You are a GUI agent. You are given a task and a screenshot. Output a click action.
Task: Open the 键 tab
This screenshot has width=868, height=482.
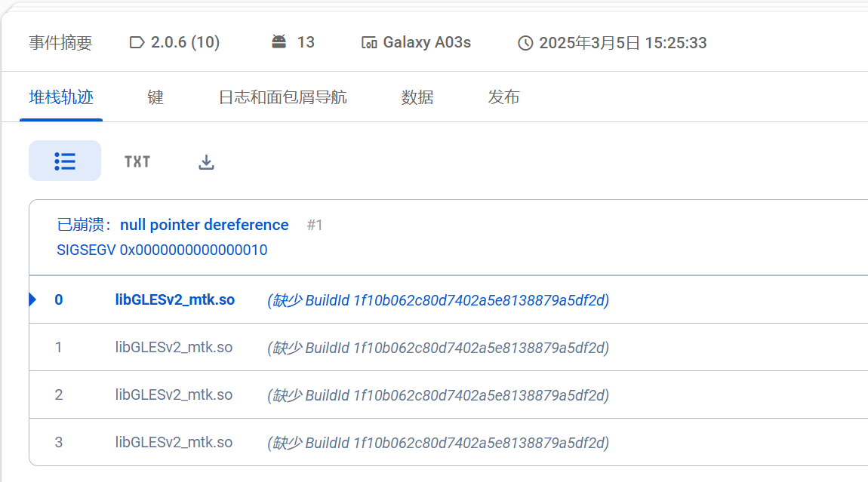pyautogui.click(x=155, y=97)
